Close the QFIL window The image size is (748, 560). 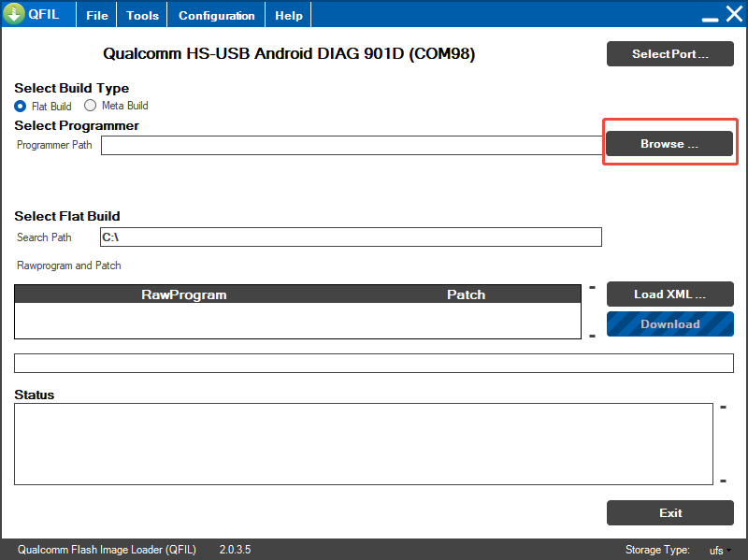coord(734,14)
